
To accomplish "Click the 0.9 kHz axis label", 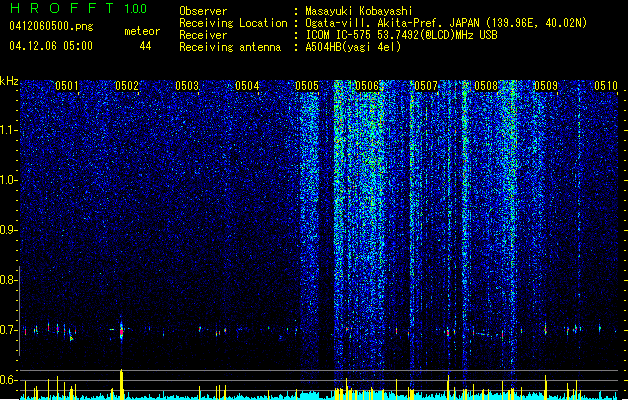I will click(8, 230).
